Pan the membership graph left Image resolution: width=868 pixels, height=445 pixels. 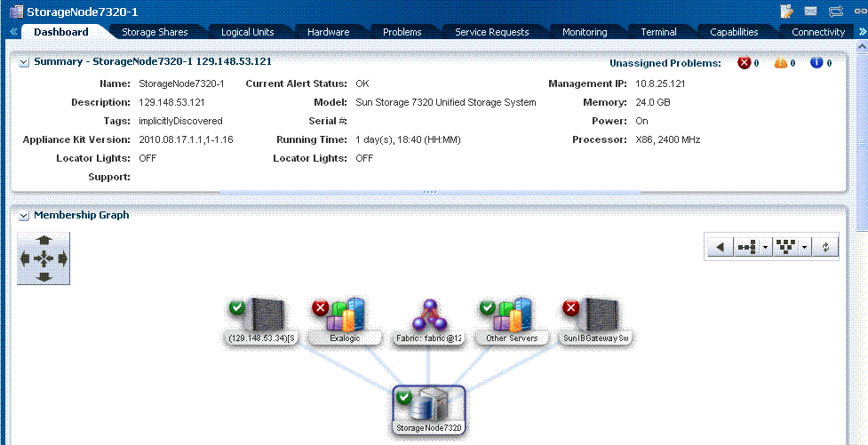coord(25,258)
